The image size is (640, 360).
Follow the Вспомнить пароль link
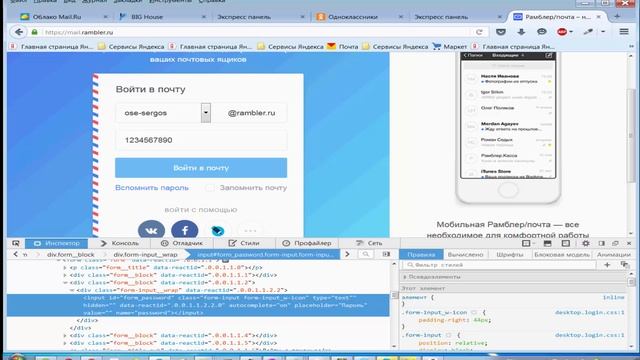pos(152,188)
